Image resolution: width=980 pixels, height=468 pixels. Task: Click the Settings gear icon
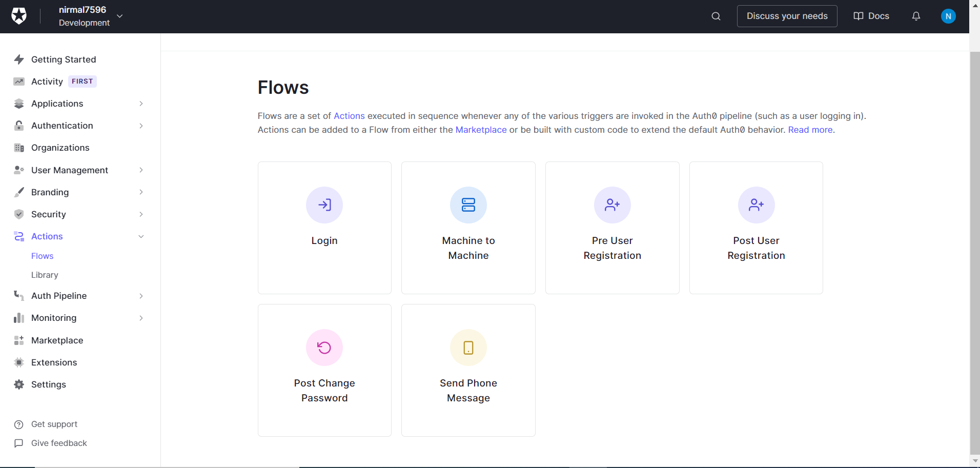click(19, 384)
